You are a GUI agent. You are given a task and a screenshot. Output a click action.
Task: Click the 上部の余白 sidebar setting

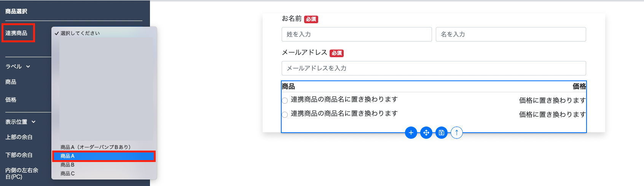19,137
